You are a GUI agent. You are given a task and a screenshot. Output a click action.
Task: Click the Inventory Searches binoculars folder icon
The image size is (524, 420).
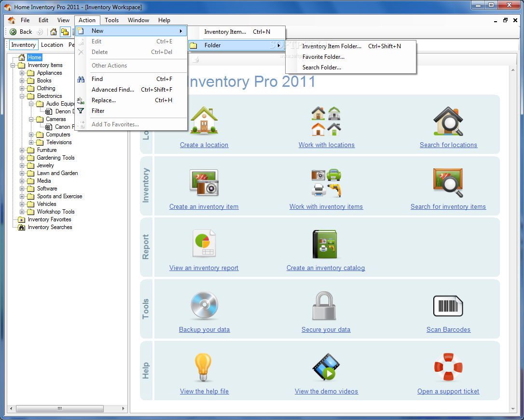point(22,227)
